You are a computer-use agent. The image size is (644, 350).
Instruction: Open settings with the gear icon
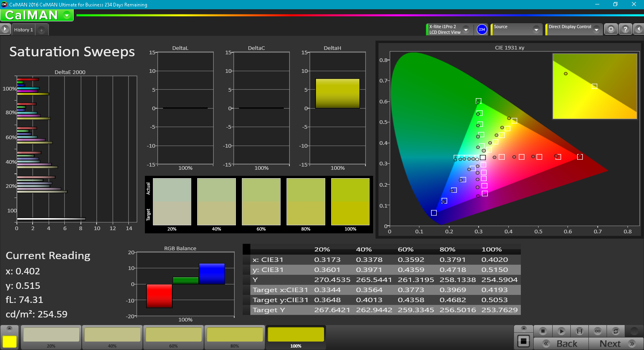pos(611,29)
